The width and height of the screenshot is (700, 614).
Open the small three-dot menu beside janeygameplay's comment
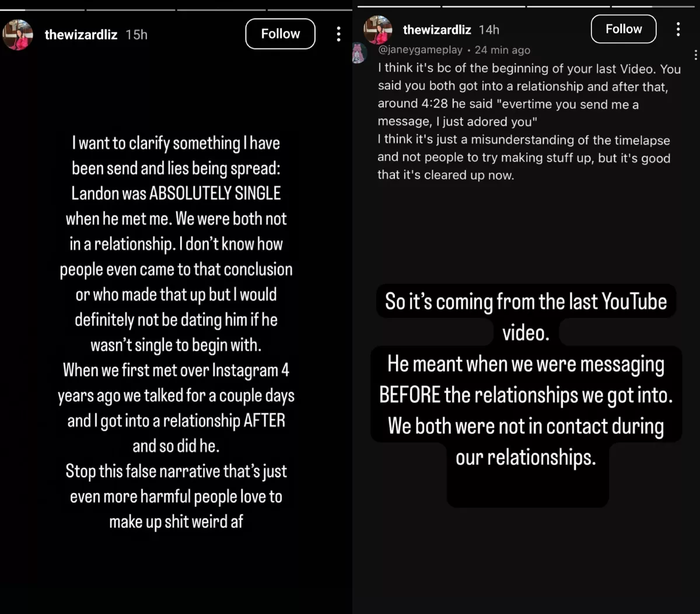point(695,55)
